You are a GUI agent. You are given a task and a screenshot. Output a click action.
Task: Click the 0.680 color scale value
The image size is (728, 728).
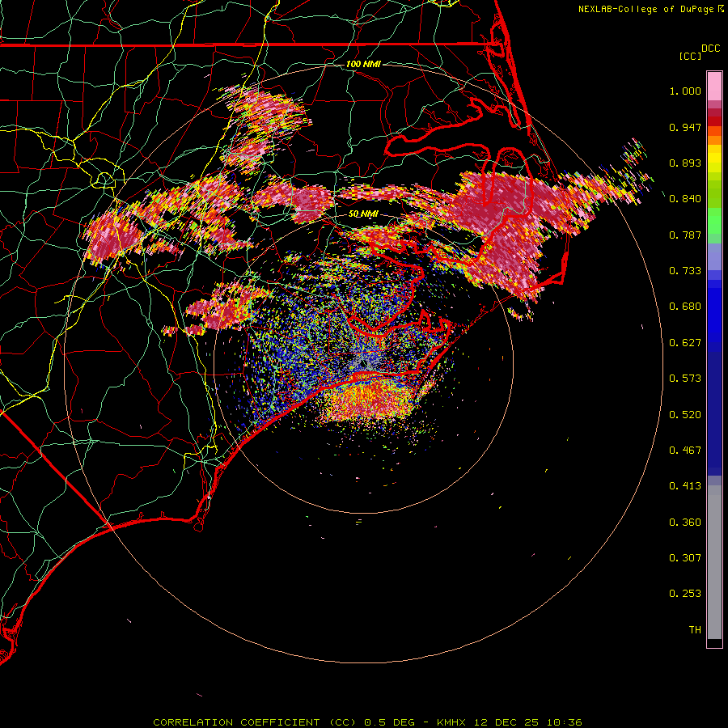tap(685, 307)
